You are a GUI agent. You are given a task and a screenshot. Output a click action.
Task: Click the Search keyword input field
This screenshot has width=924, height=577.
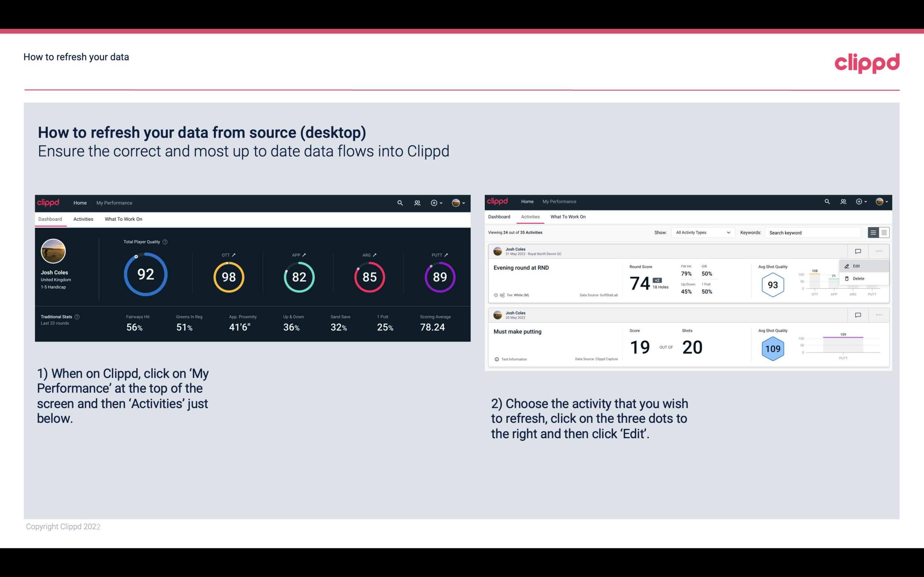point(813,233)
